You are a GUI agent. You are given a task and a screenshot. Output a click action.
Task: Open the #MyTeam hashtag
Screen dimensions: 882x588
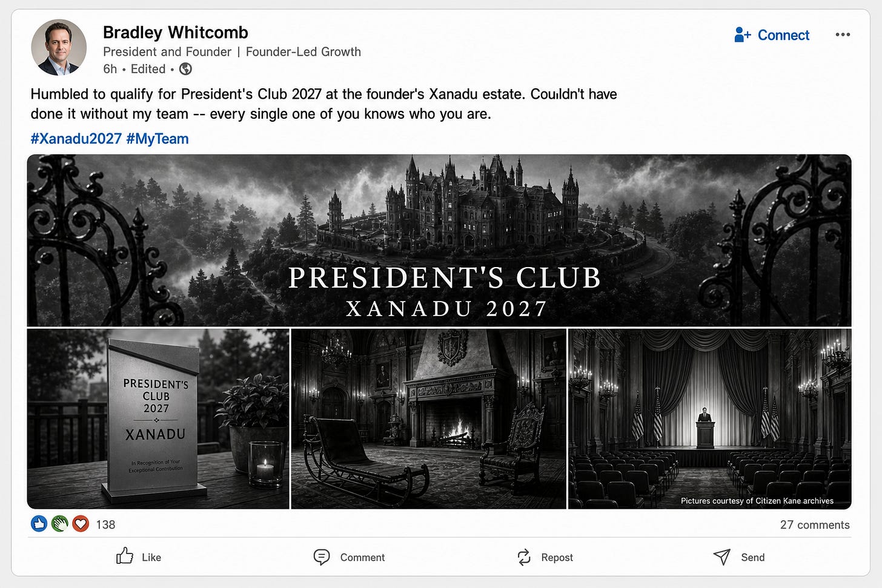point(157,139)
